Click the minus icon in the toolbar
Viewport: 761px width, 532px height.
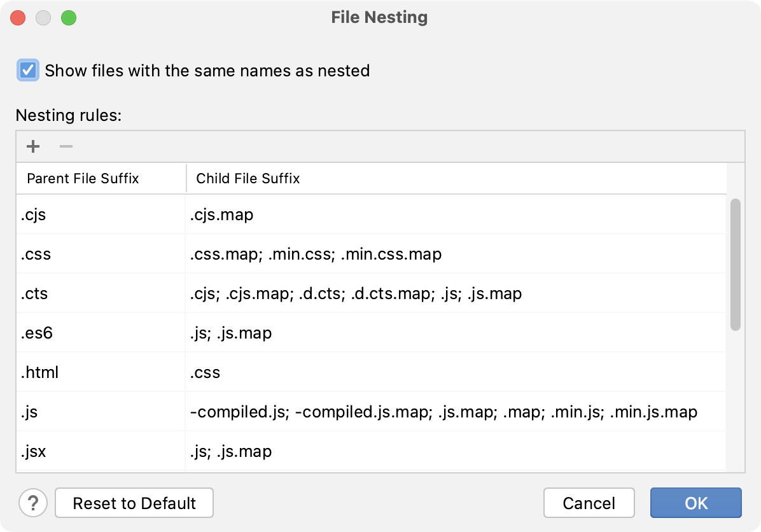pyautogui.click(x=66, y=146)
